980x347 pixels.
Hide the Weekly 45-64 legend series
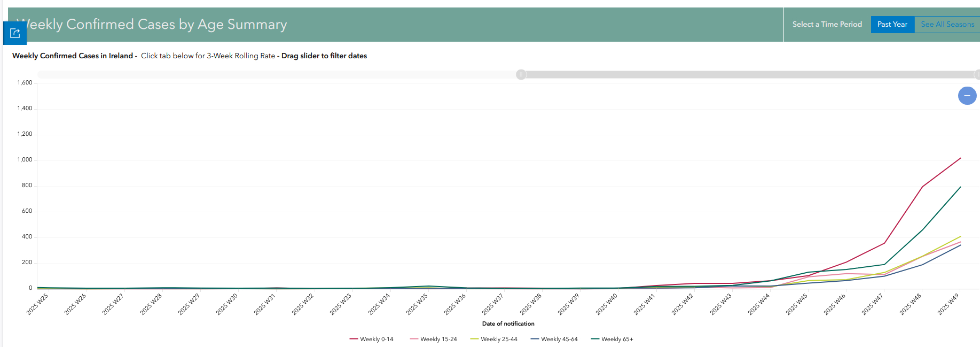pos(554,339)
